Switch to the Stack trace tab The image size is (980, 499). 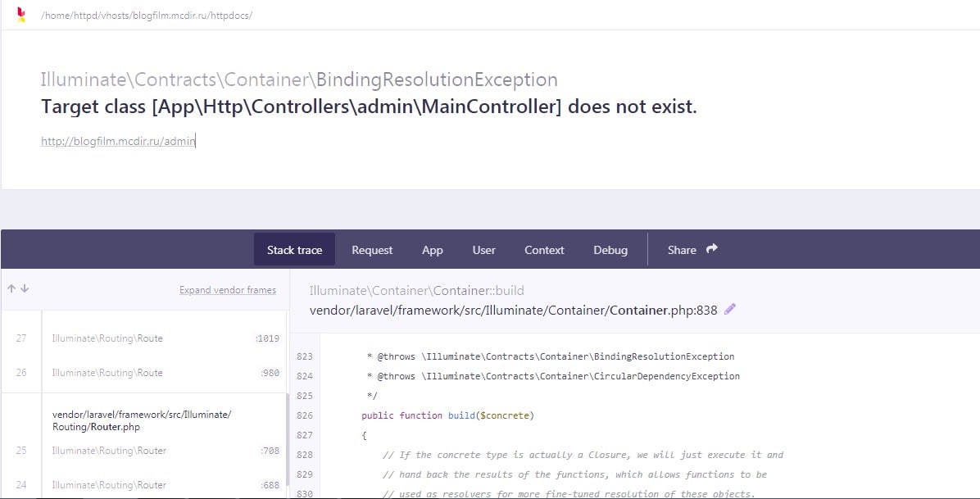(x=294, y=249)
